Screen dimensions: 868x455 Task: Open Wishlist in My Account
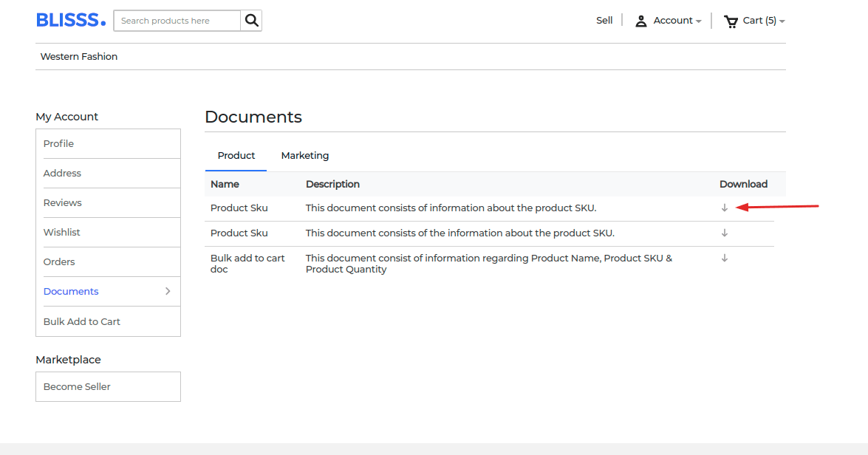click(x=108, y=233)
